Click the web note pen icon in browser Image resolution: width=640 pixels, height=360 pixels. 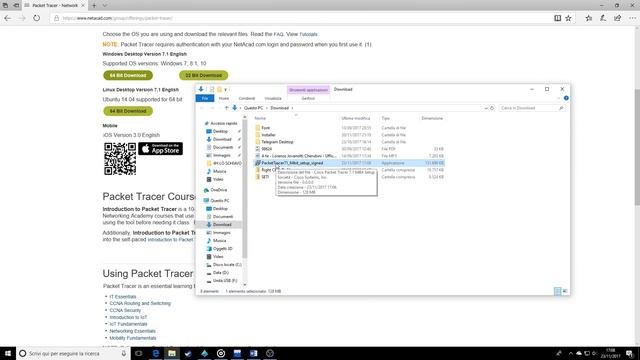603,18
